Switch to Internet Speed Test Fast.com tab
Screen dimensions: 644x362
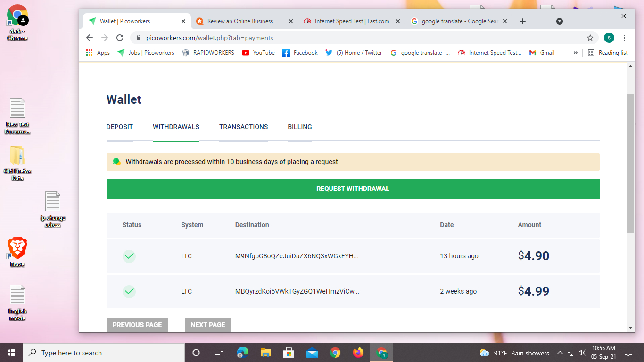352,21
